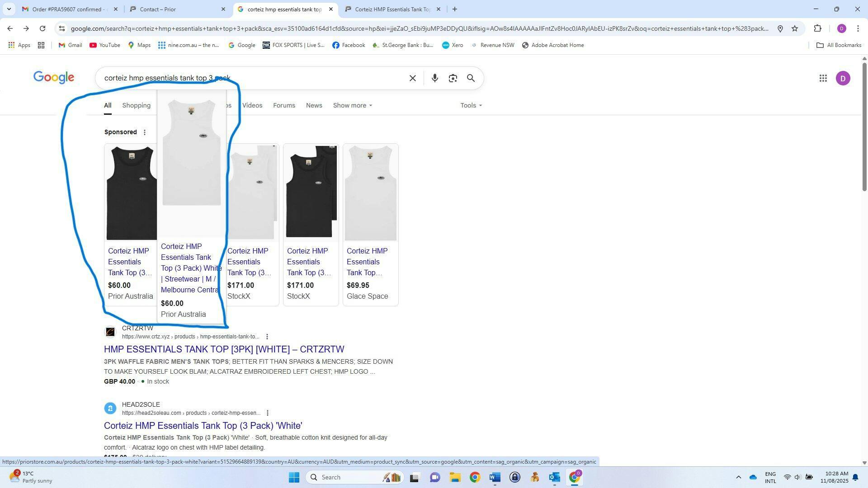The width and height of the screenshot is (868, 488).
Task: Open the Xero bookmark
Action: tap(453, 45)
